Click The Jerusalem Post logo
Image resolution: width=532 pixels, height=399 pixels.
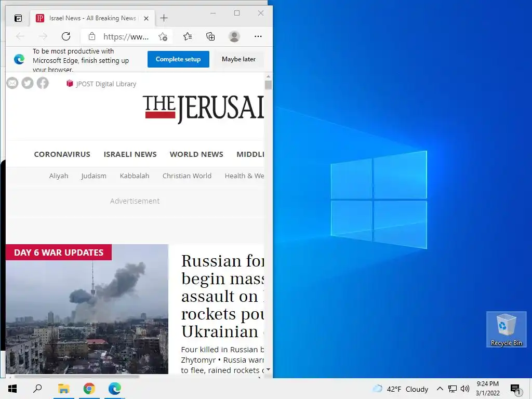[x=203, y=109]
